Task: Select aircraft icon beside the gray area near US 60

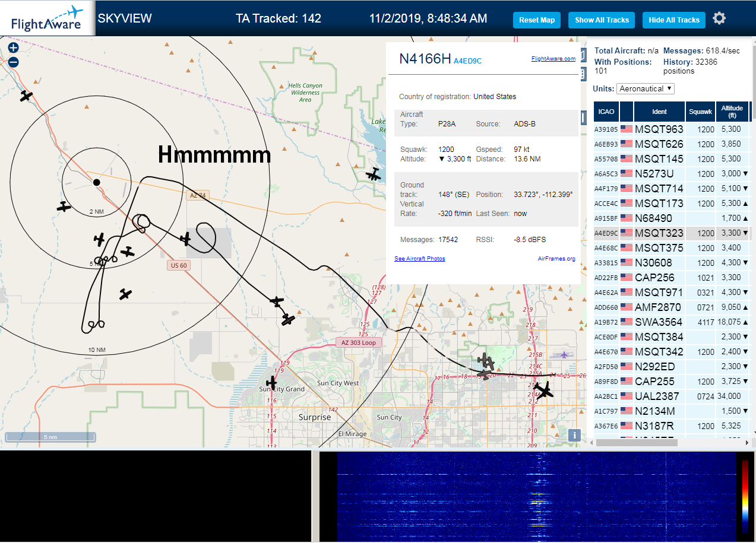Action: [185, 239]
